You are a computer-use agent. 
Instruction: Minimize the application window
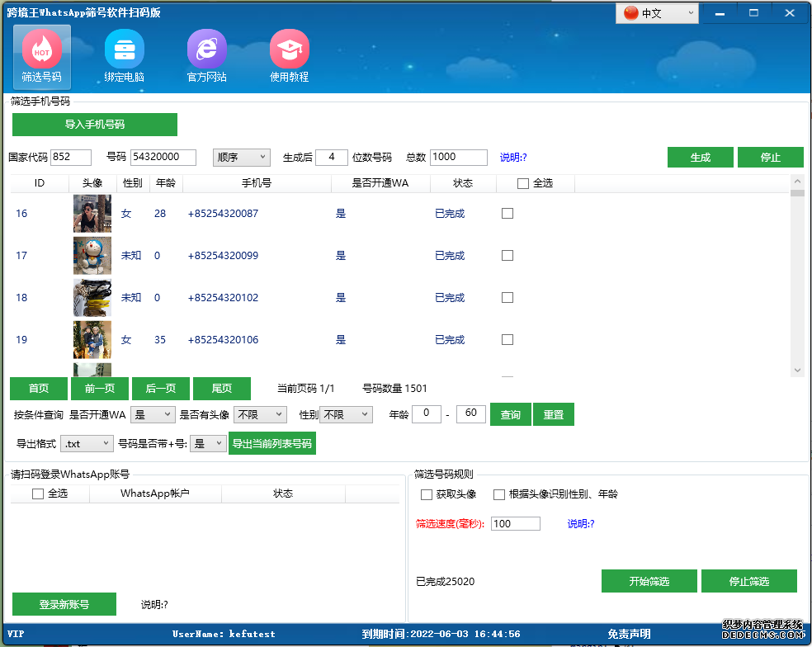point(720,13)
